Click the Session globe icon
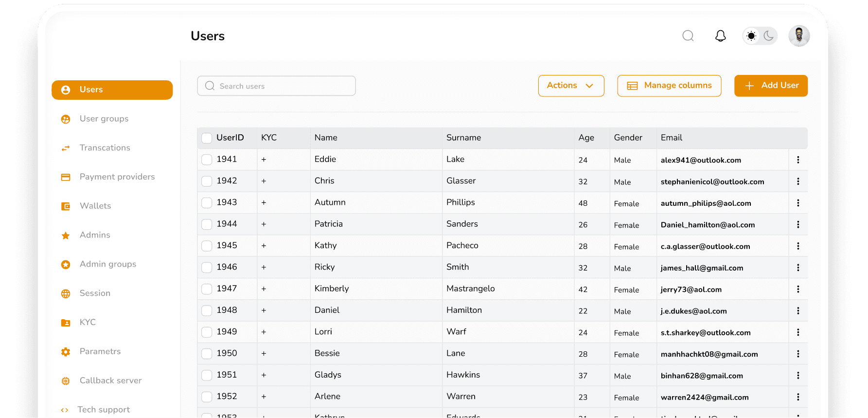The image size is (868, 418). tap(66, 293)
